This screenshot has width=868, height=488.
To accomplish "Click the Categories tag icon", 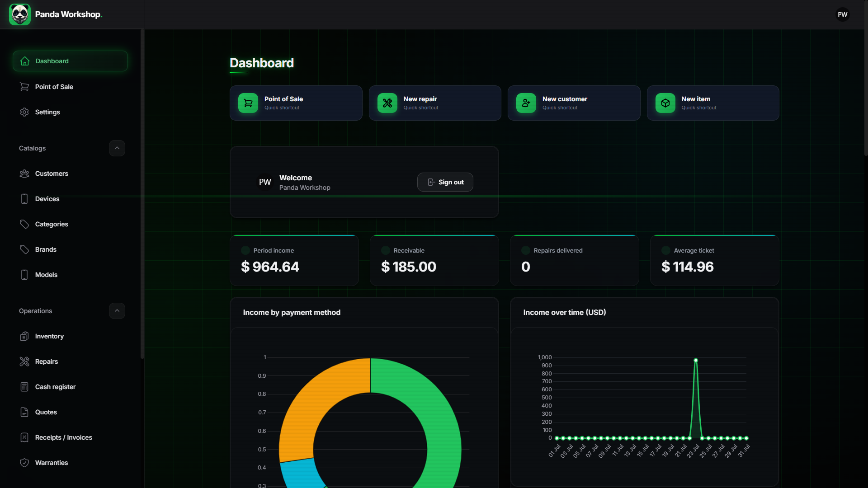I will [24, 224].
